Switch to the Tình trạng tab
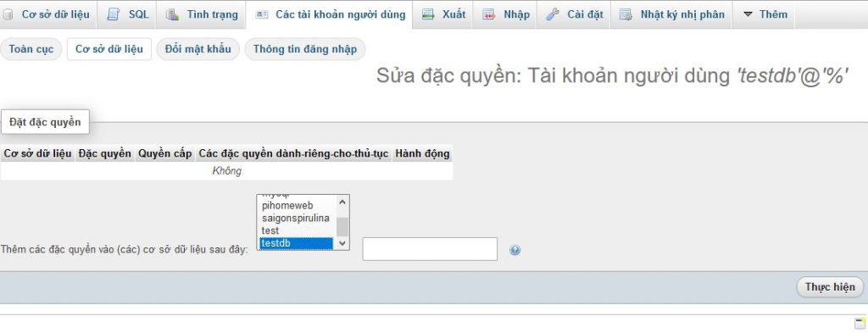The width and height of the screenshot is (868, 333). (x=202, y=14)
